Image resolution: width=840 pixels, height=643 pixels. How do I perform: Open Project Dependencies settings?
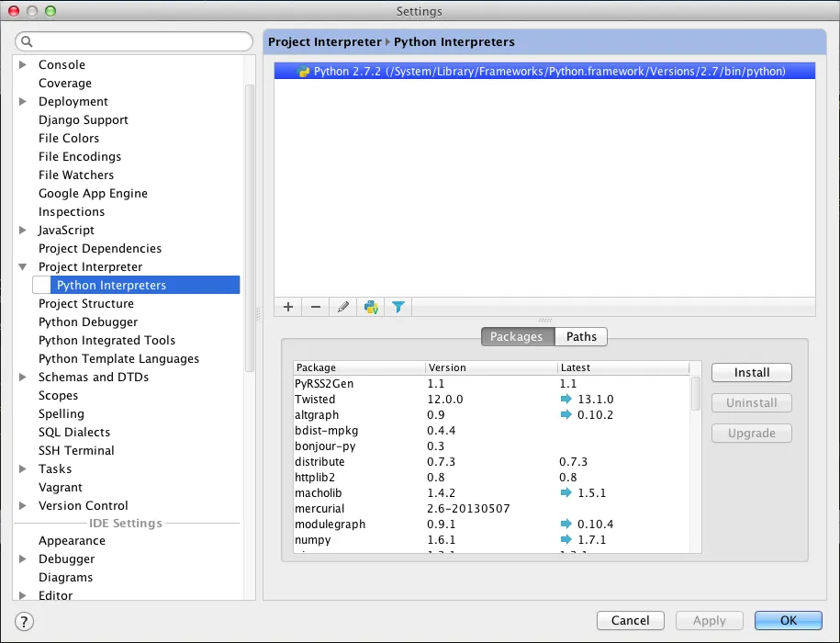[x=100, y=249]
